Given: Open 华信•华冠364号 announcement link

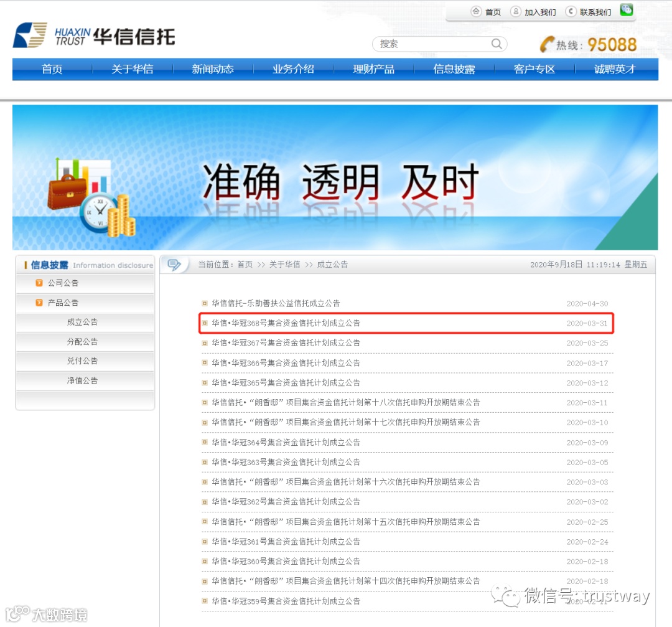Looking at the screenshot, I should click(x=286, y=443).
